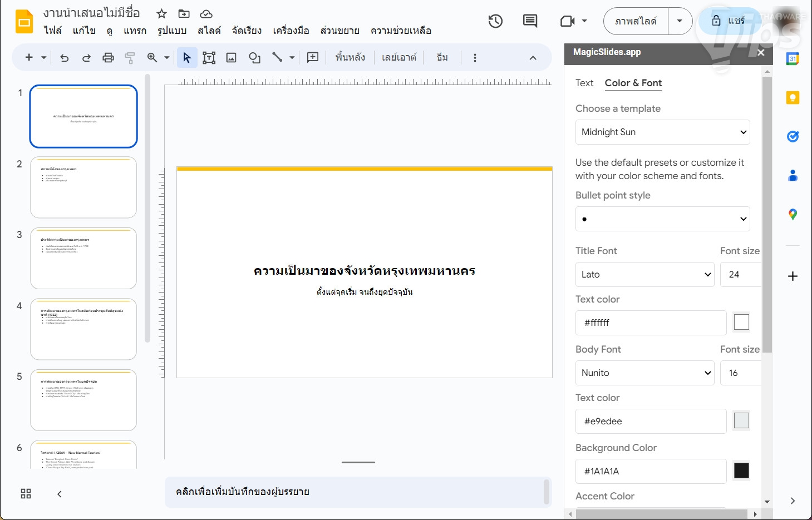
Task: Open Google Maps in side panel
Action: (x=793, y=215)
